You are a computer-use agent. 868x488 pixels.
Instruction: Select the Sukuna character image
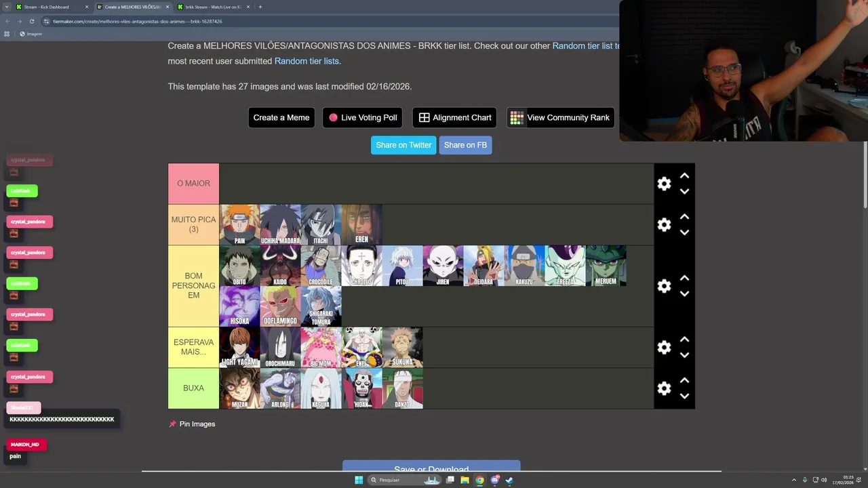402,347
